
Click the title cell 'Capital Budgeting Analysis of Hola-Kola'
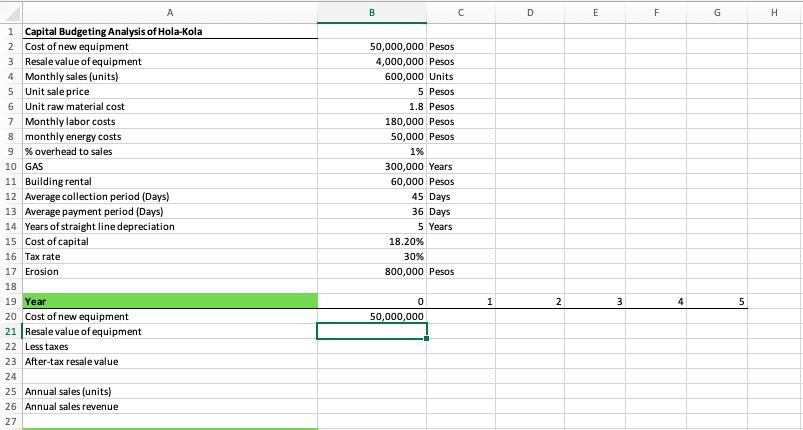pyautogui.click(x=170, y=32)
